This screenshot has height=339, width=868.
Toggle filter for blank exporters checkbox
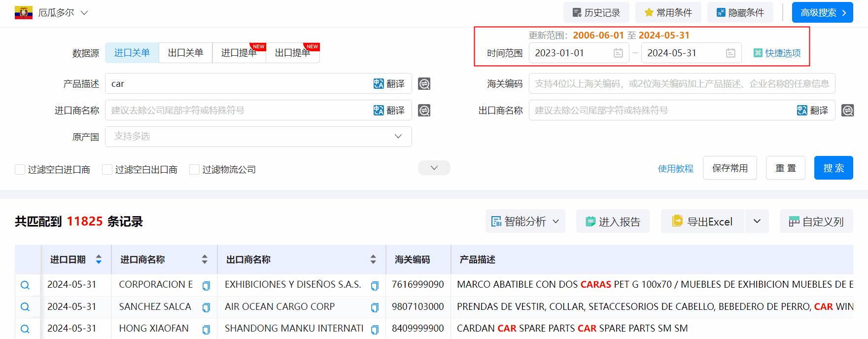point(107,170)
